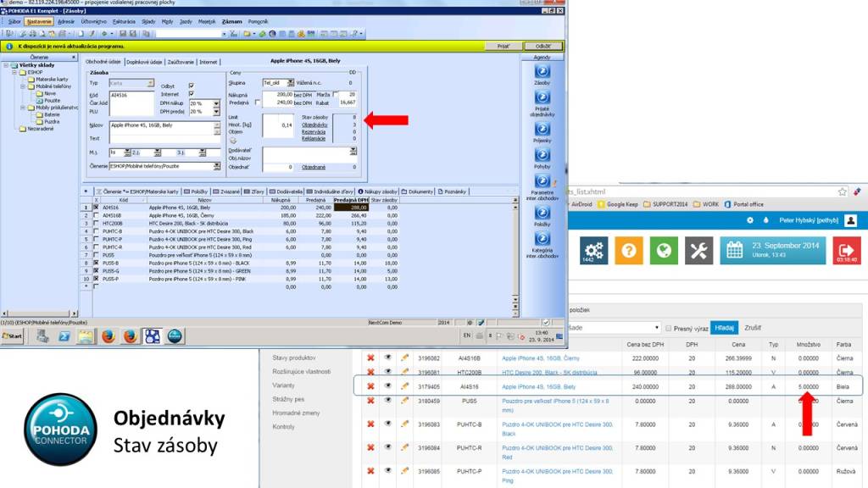Open Prijaté objednávky agenda icon

click(x=542, y=97)
